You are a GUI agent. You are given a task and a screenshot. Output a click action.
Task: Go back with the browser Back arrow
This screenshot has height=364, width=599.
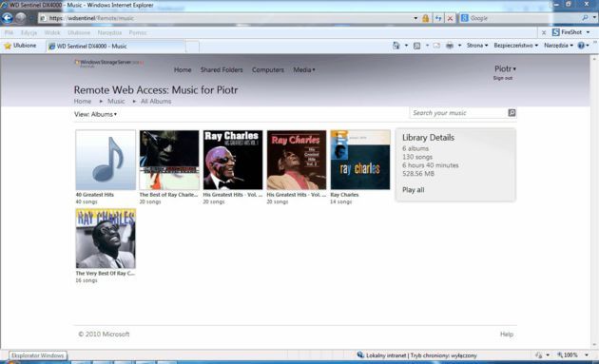coord(8,17)
